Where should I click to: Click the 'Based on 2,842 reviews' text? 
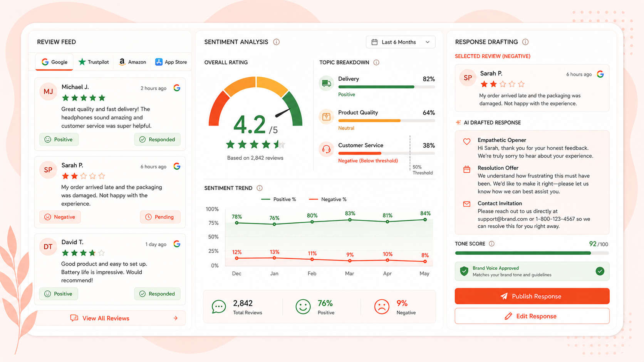click(x=255, y=158)
